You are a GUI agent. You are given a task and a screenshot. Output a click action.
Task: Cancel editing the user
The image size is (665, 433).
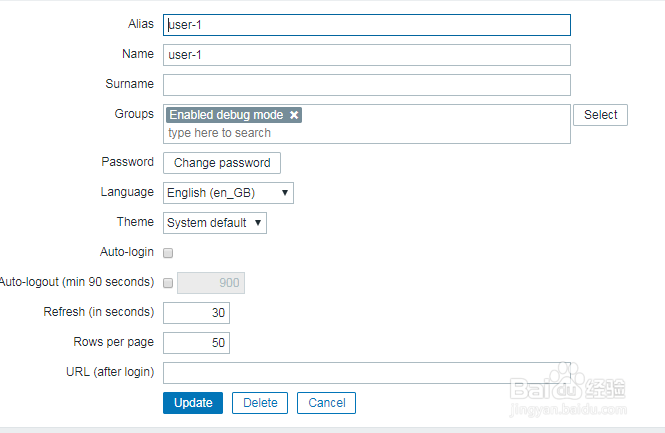click(x=326, y=403)
